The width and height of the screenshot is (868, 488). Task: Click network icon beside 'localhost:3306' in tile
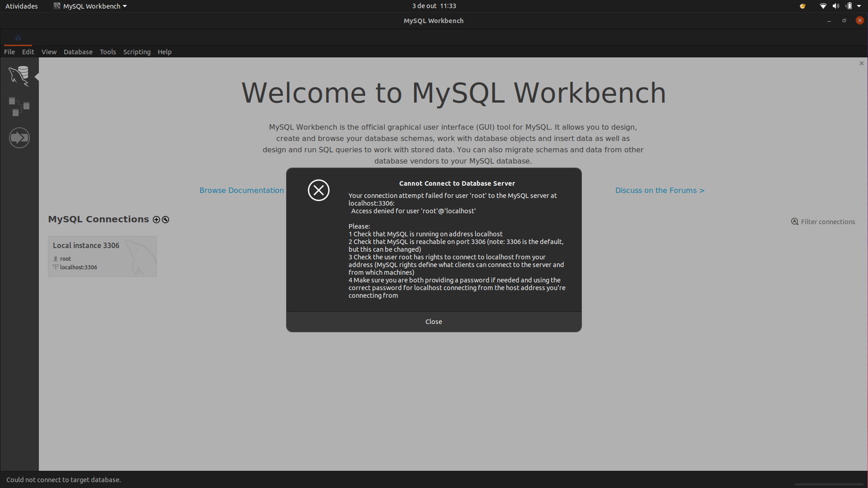56,267
